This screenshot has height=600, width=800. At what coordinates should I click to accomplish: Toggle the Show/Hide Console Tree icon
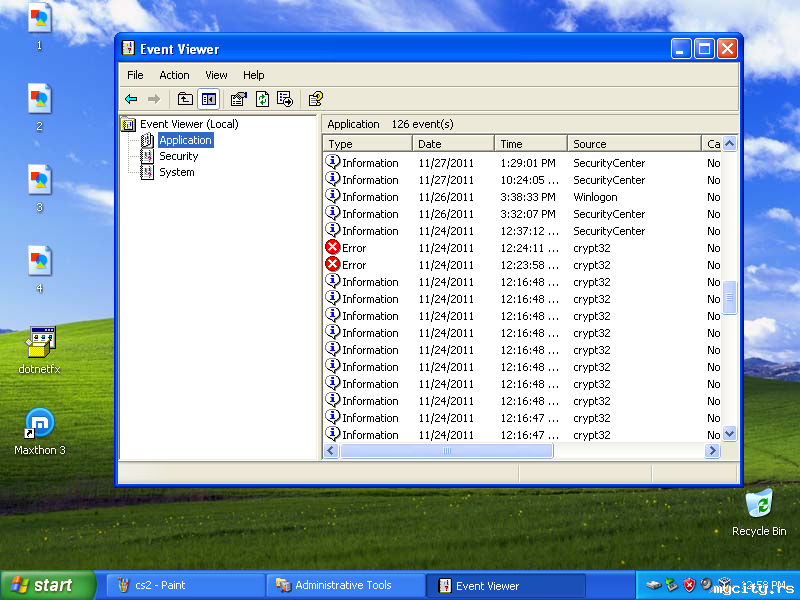point(209,99)
